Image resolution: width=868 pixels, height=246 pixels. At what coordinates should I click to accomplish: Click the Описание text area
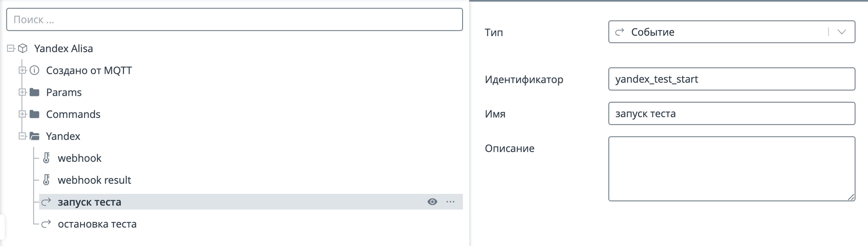click(732, 169)
